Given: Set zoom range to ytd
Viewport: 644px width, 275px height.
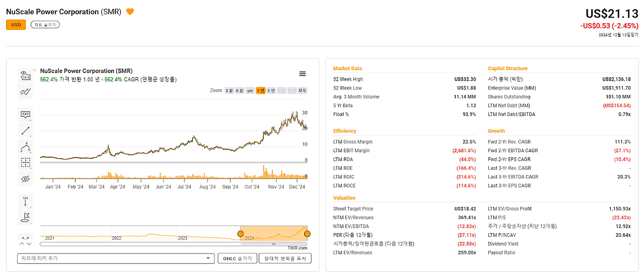Looking at the screenshot, I should 250,91.
